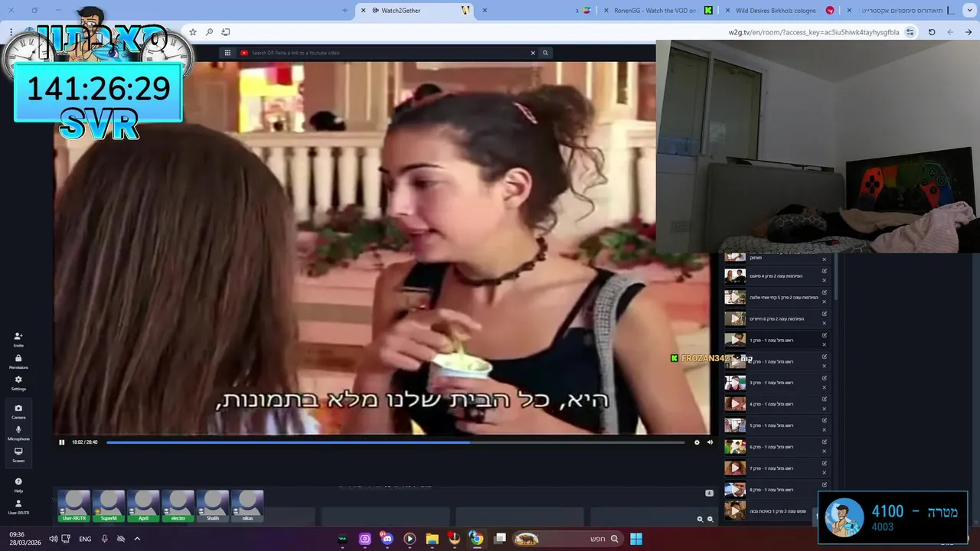Edit the ראש גדול פרק 4 playlist entry
980x551 pixels.
point(825,399)
